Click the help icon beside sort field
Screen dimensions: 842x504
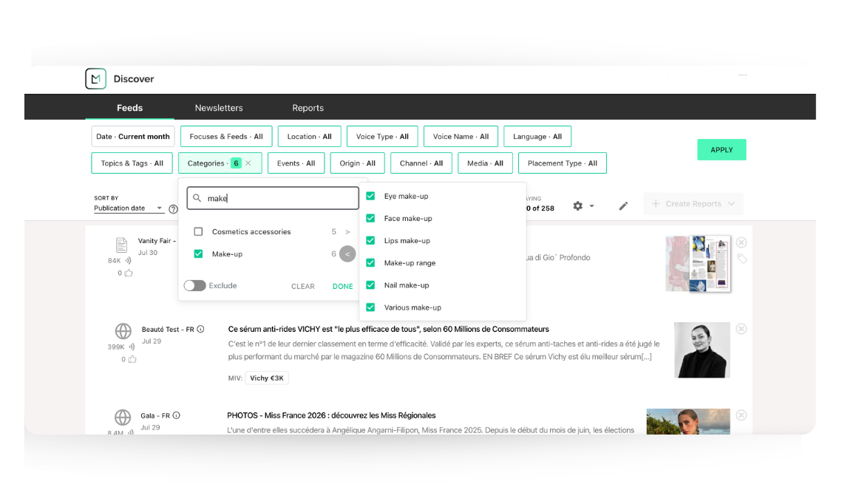[x=173, y=209]
